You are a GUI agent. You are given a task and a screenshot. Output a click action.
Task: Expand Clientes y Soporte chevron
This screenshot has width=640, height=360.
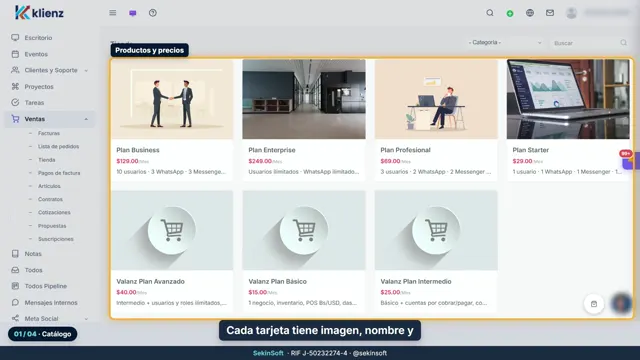(86, 71)
